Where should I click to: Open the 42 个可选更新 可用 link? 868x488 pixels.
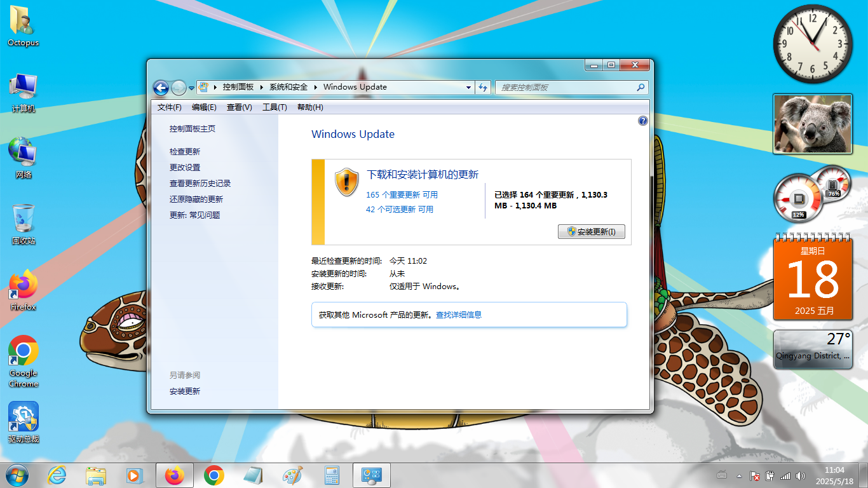[400, 209]
